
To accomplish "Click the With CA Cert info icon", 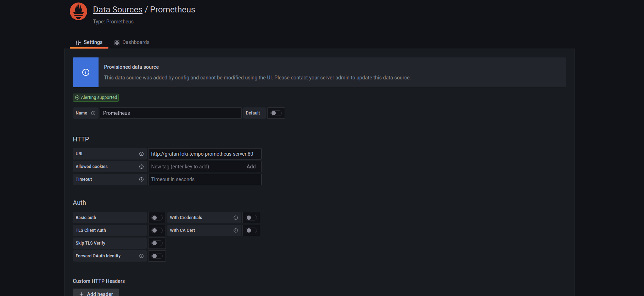I will pyautogui.click(x=236, y=230).
